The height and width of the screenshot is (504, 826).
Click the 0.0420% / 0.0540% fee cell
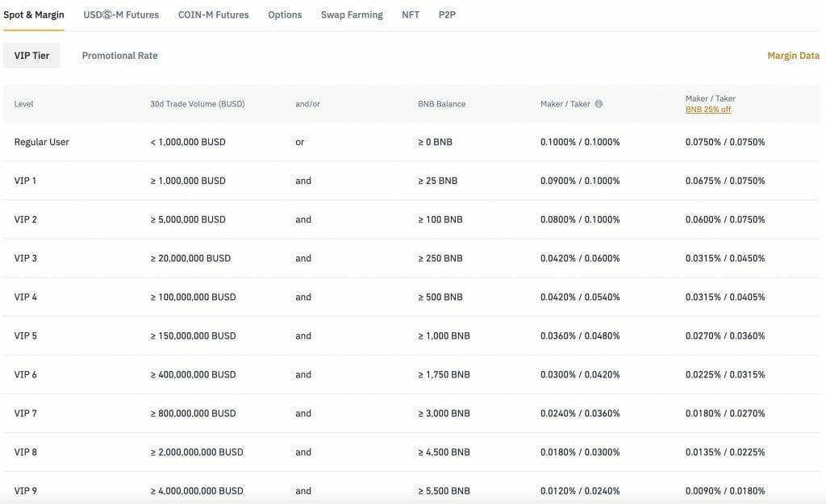click(580, 297)
